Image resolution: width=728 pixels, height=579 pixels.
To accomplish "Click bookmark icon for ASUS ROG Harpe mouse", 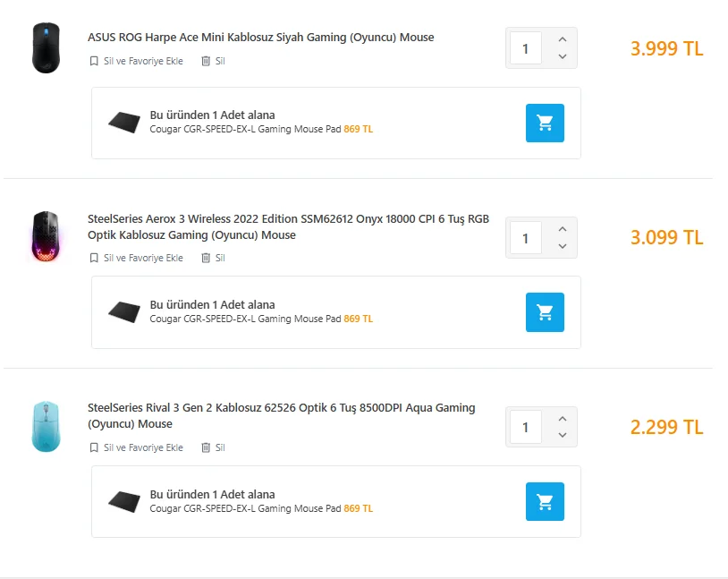I will 94,62.
